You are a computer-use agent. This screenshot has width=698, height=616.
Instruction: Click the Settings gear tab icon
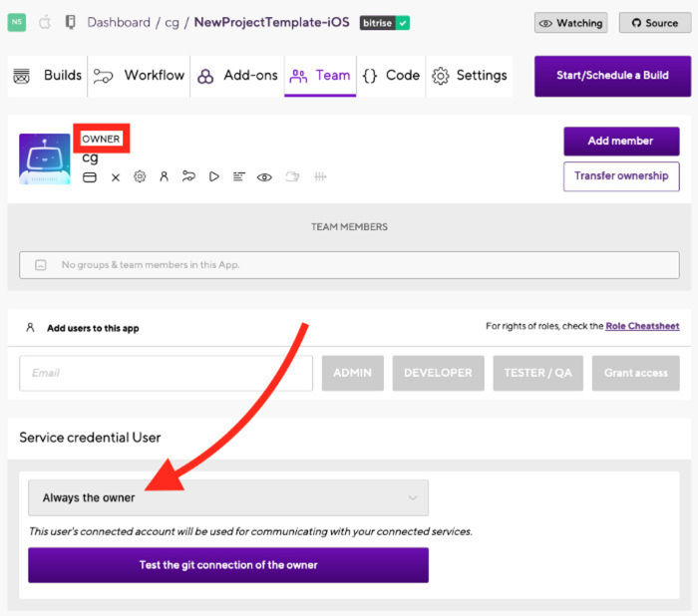click(441, 76)
